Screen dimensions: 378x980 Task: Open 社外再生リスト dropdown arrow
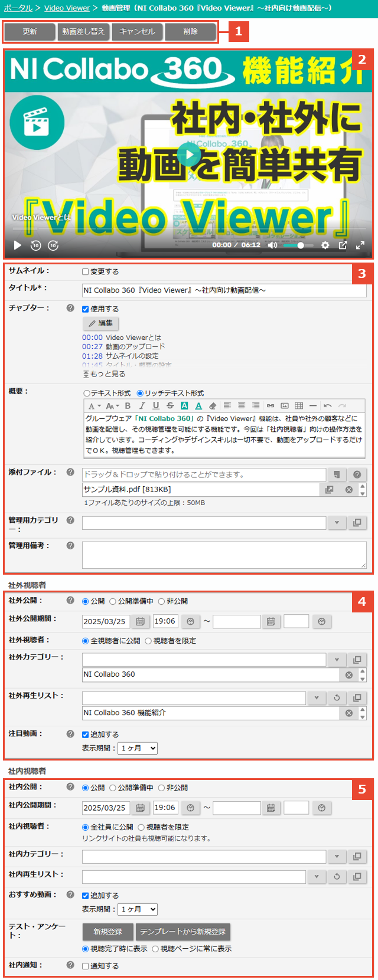[x=317, y=698]
